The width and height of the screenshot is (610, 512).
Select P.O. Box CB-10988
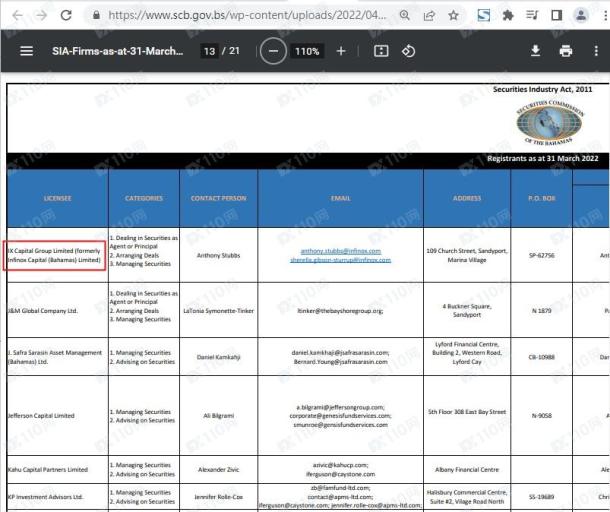[542, 357]
